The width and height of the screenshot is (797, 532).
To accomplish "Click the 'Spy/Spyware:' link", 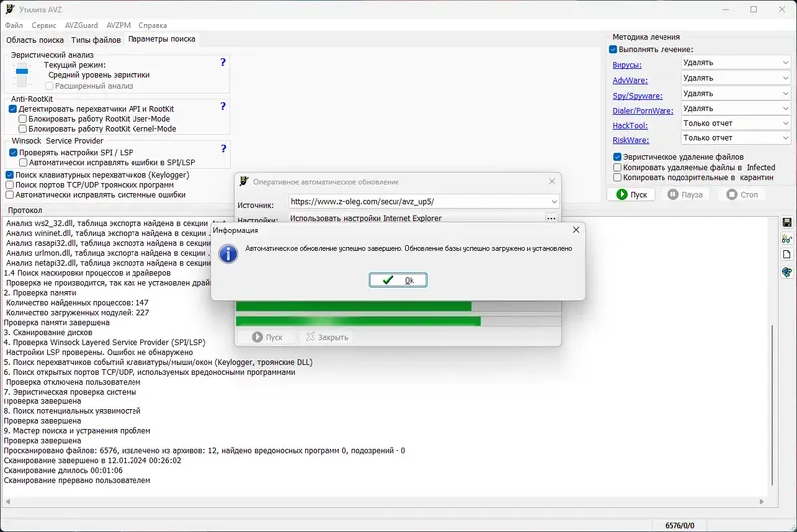I will (637, 96).
